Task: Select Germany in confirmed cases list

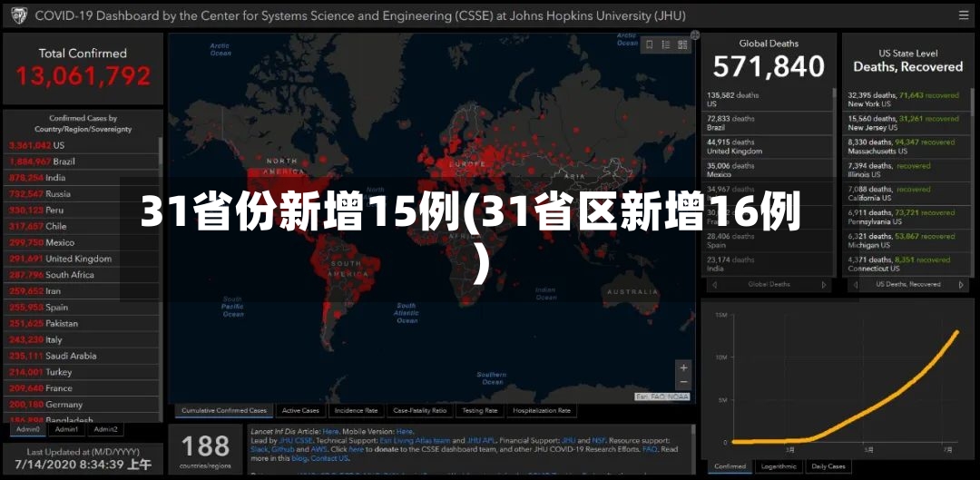Action: tap(83, 405)
